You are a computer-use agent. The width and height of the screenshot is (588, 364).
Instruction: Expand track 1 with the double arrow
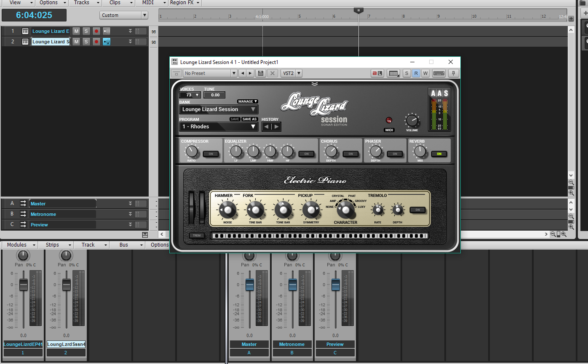click(131, 31)
